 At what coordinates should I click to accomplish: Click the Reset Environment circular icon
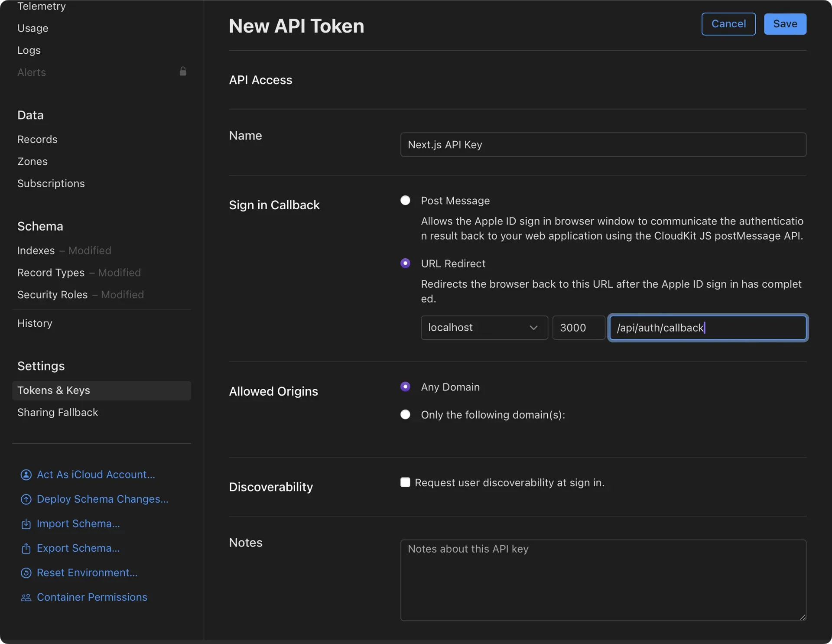pyautogui.click(x=26, y=573)
